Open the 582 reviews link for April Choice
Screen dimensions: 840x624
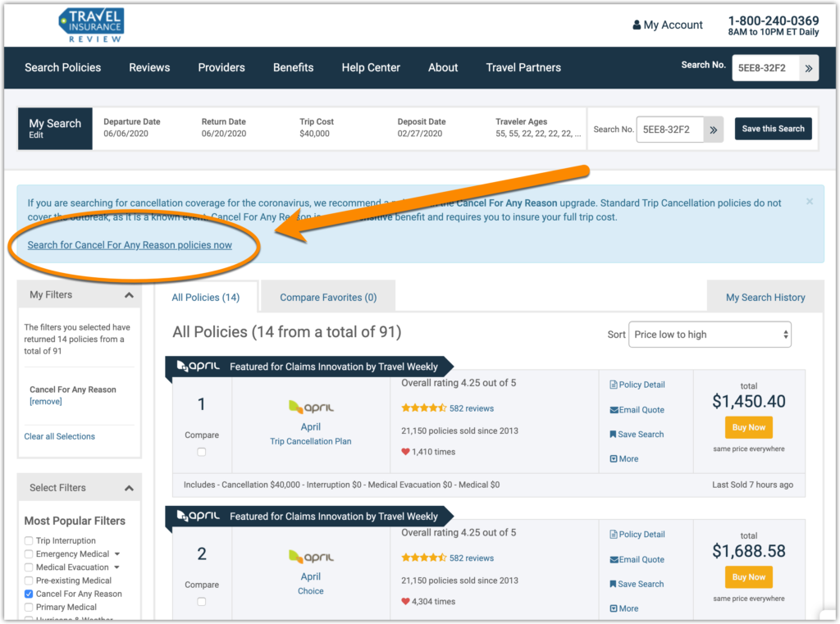472,558
